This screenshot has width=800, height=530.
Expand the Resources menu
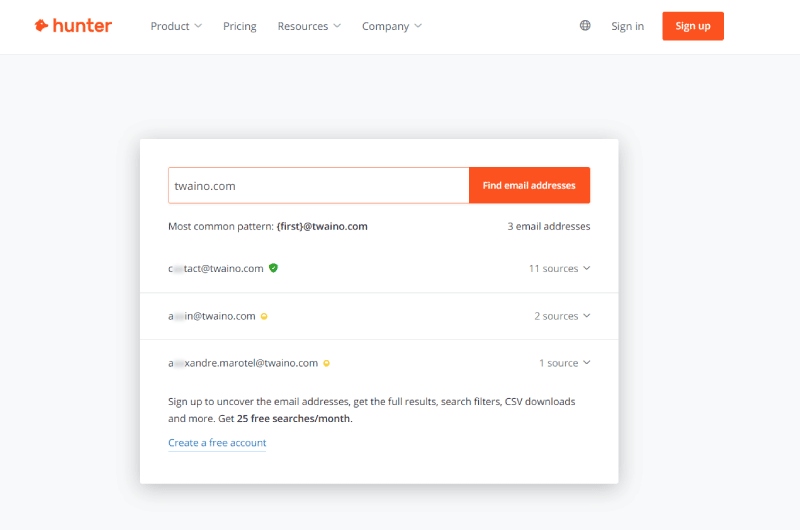[x=309, y=26]
